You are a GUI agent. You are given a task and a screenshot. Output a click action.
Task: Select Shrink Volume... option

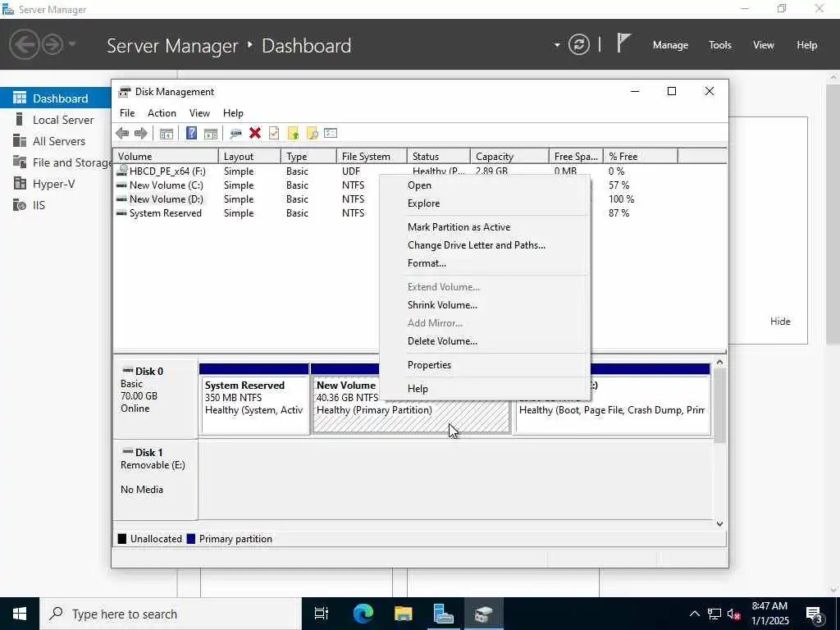(442, 305)
